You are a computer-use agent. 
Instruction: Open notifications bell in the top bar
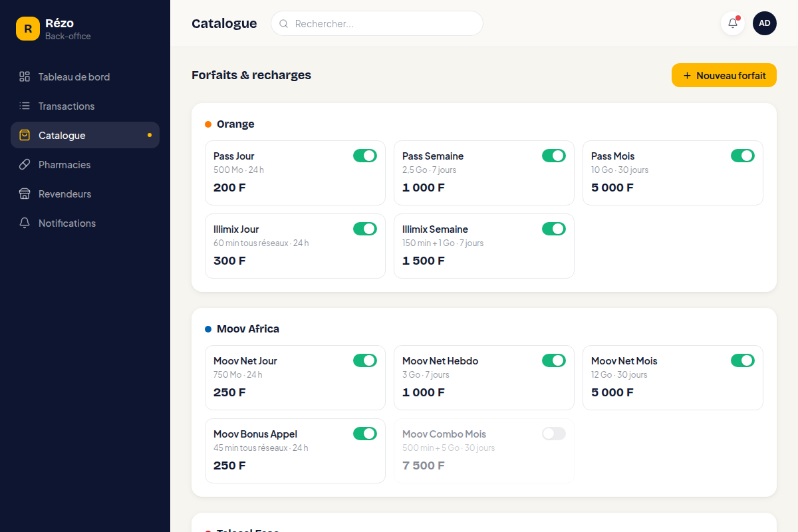pyautogui.click(x=733, y=23)
